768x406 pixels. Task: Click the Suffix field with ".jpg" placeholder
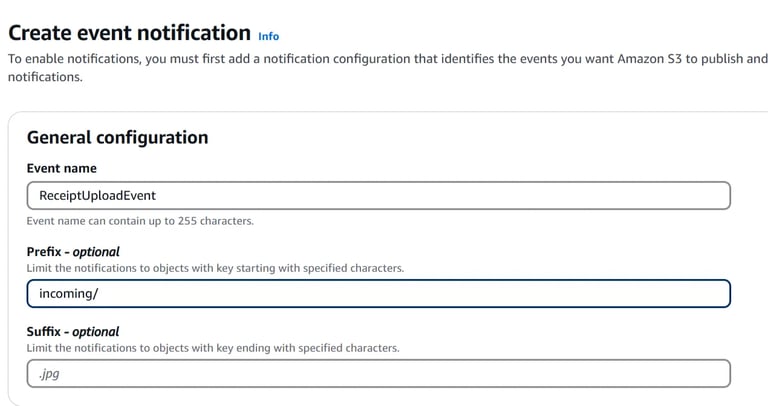(378, 374)
